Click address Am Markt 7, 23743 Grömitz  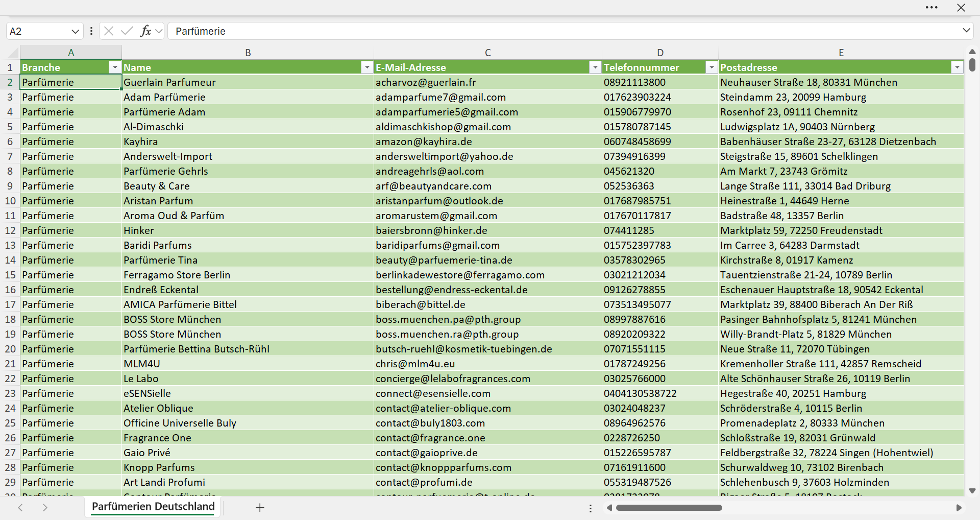coord(841,171)
